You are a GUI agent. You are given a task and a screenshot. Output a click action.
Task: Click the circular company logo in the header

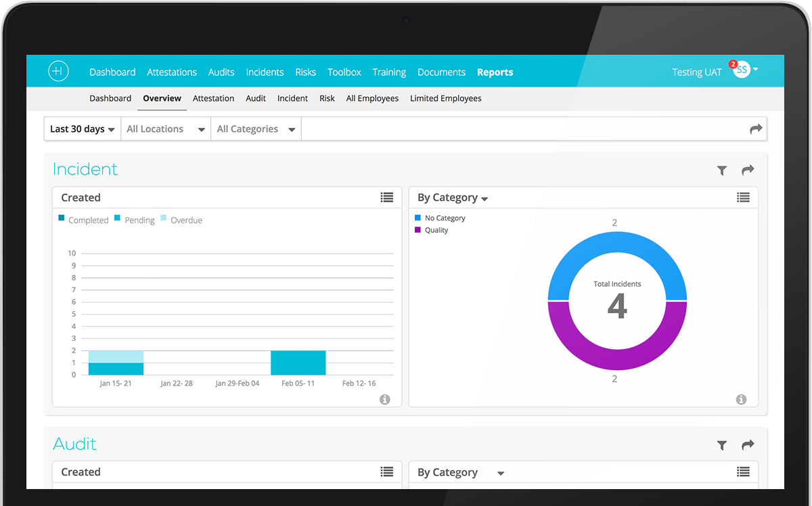(x=58, y=71)
